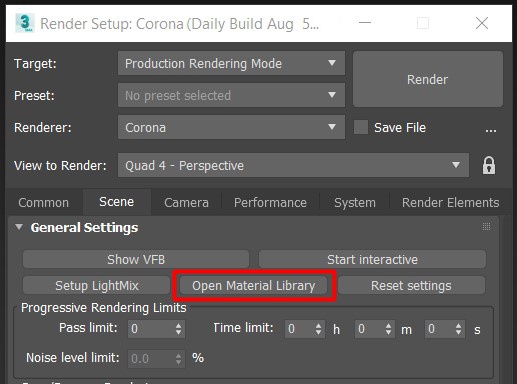Enable the Save File checkbox
Image resolution: width=517 pixels, height=384 pixels.
[361, 127]
